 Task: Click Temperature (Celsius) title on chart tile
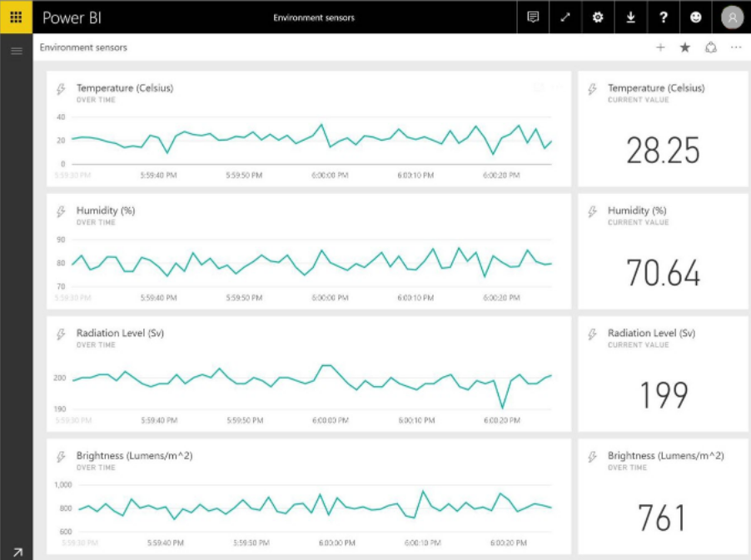125,88
